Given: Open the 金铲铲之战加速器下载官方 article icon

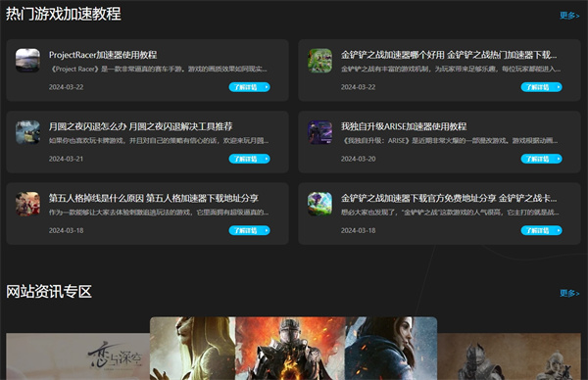Looking at the screenshot, I should click(x=319, y=204).
